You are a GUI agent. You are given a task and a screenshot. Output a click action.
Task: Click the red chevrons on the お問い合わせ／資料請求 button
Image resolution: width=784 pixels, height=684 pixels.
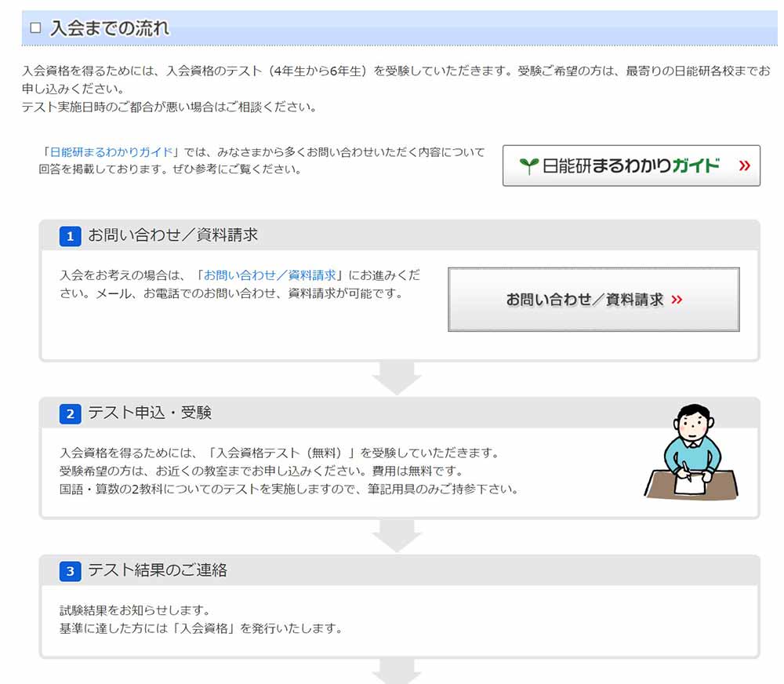point(677,300)
